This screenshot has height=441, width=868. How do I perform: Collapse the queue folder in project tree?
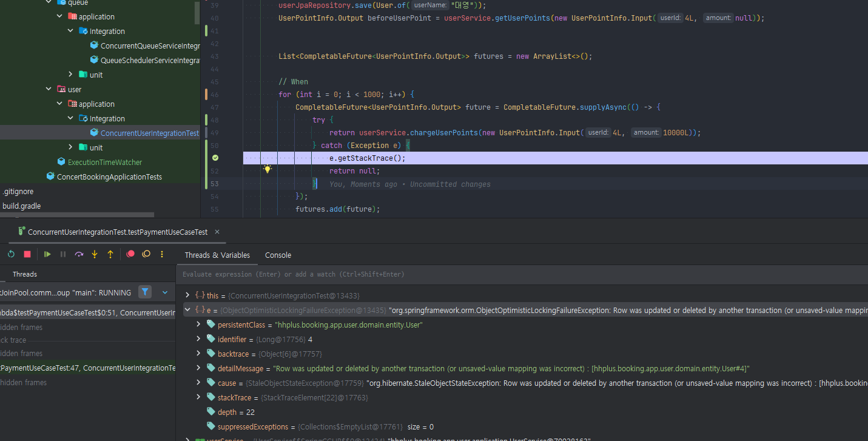pos(49,2)
